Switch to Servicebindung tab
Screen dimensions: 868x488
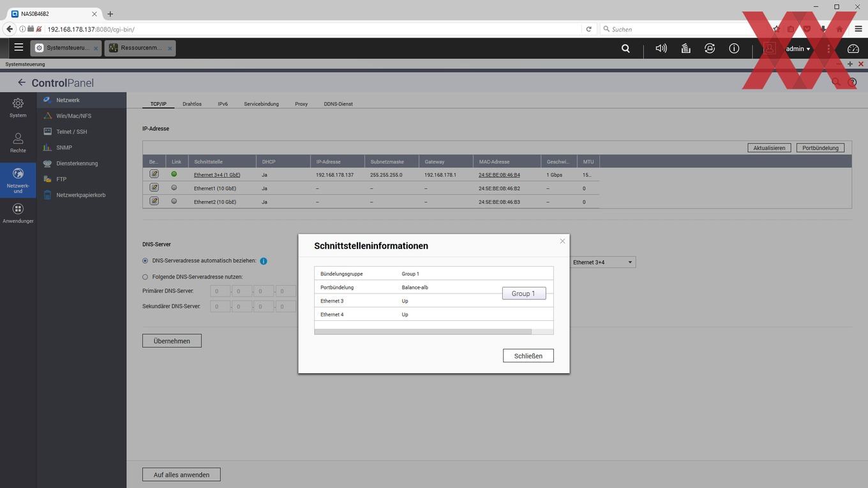point(261,104)
